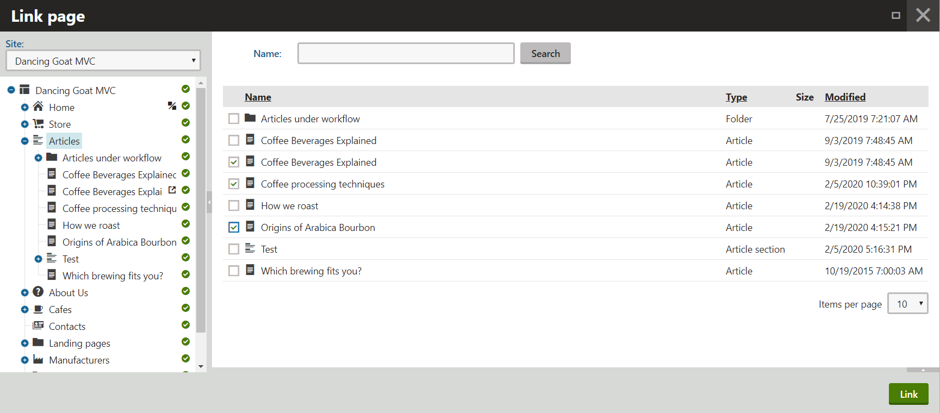Expand the Home tree node

25,107
